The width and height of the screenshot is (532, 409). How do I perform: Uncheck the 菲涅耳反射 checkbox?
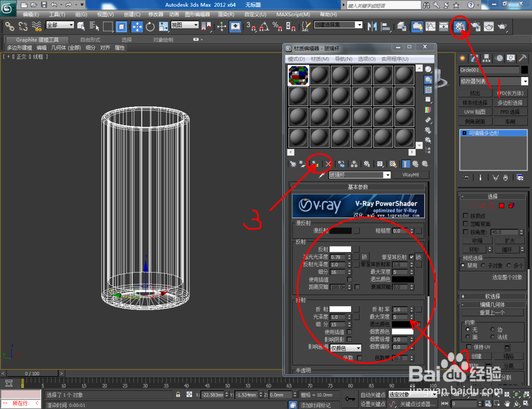tap(412, 257)
